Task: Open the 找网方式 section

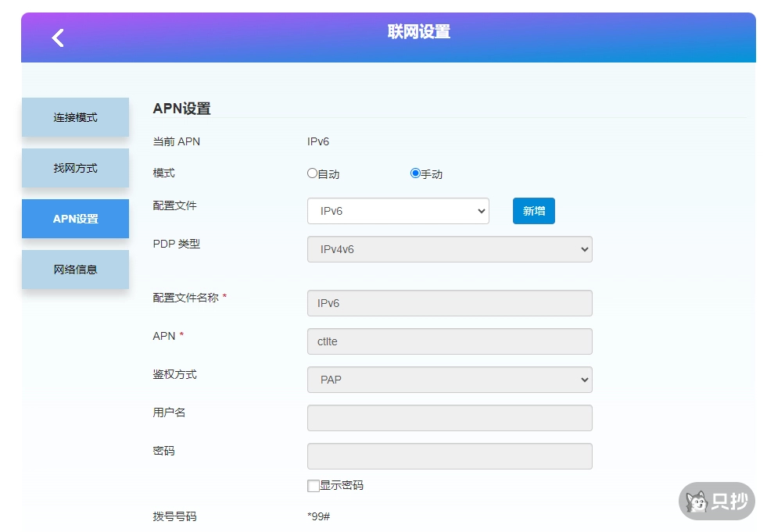Action: pos(75,168)
